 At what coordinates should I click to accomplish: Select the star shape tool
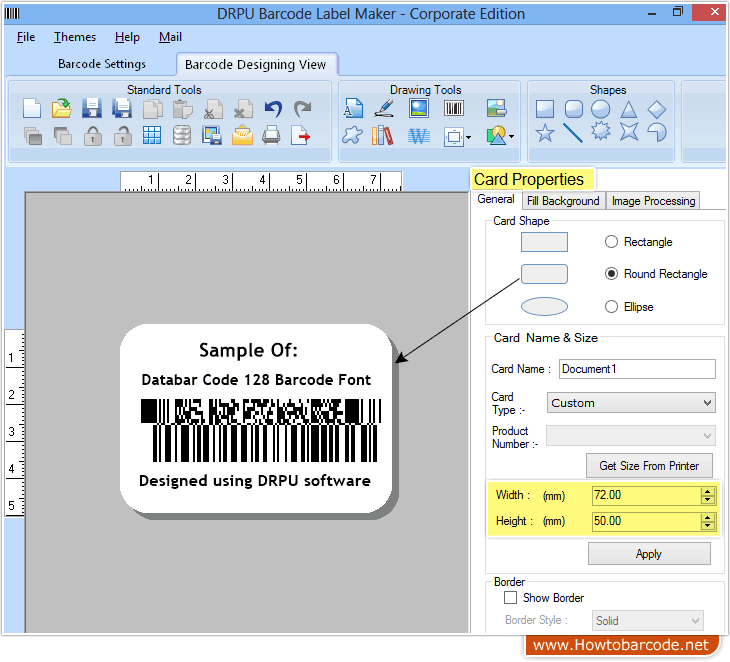point(545,133)
